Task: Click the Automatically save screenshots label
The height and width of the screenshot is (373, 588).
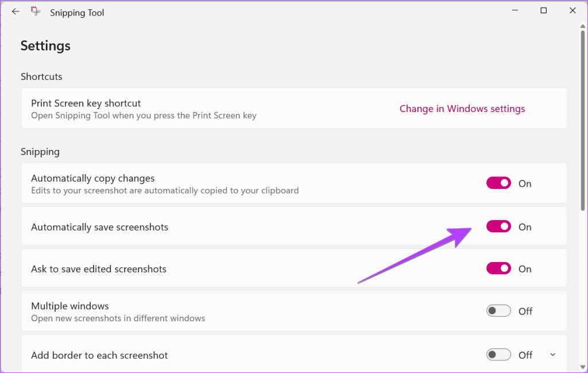Action: pos(99,227)
